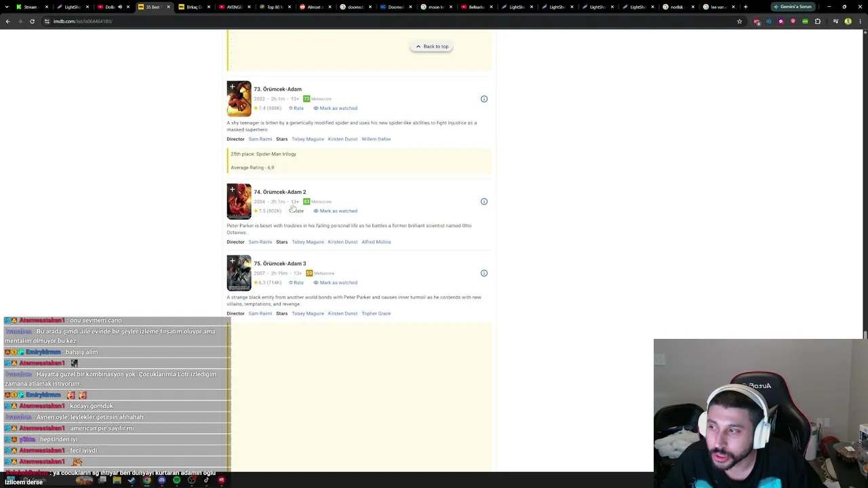Mark 73. Örümcek-Adam as watched
The image size is (868, 488).
pyautogui.click(x=335, y=108)
